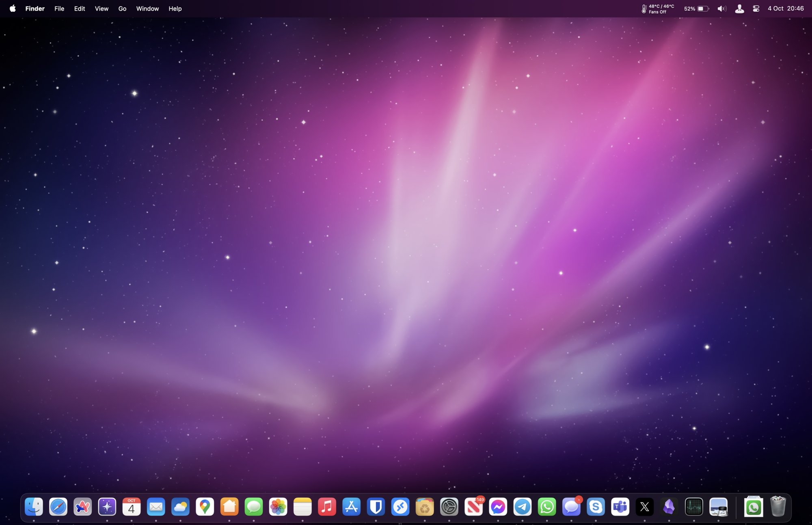Open the File menu
812x525 pixels.
click(59, 9)
